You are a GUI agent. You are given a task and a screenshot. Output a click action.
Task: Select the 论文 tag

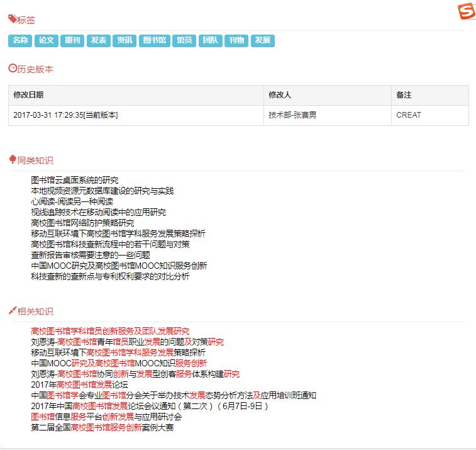click(46, 40)
